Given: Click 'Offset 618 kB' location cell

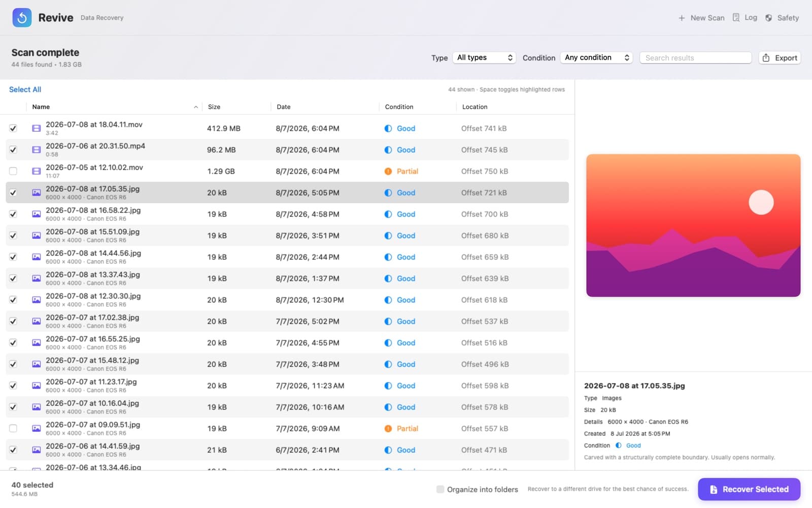Looking at the screenshot, I should tap(484, 300).
